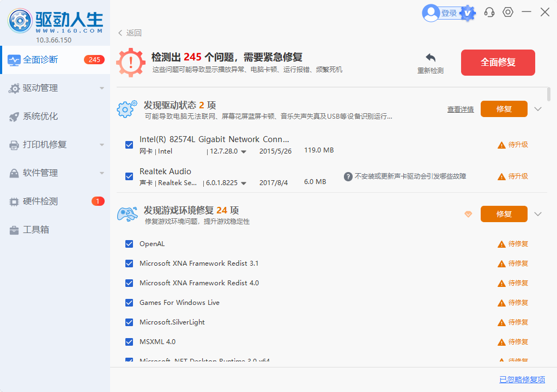The image size is (557, 392).
Task: Click the back arrow chevron icon
Action: [120, 33]
